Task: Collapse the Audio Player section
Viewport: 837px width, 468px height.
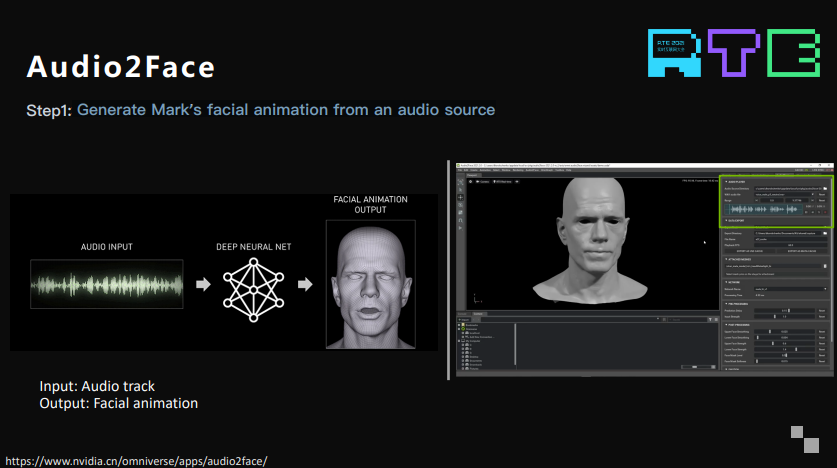Action: [x=727, y=182]
